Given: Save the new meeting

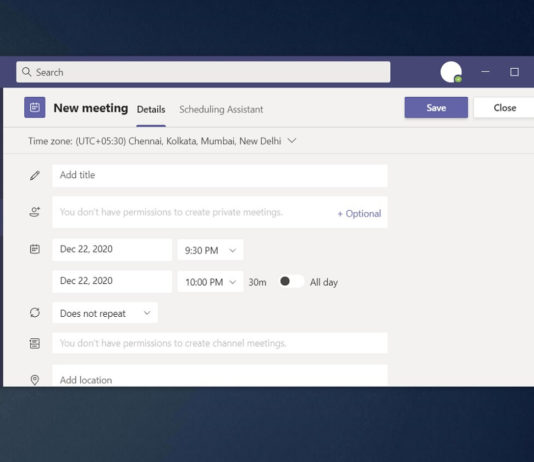Looking at the screenshot, I should pyautogui.click(x=436, y=108).
